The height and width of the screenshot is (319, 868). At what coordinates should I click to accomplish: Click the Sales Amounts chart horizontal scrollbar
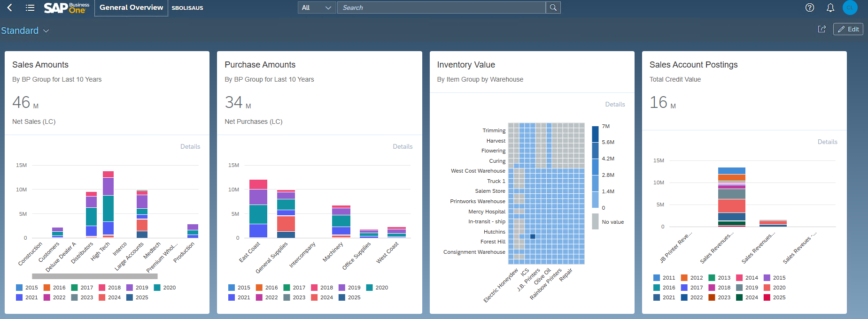pos(94,276)
